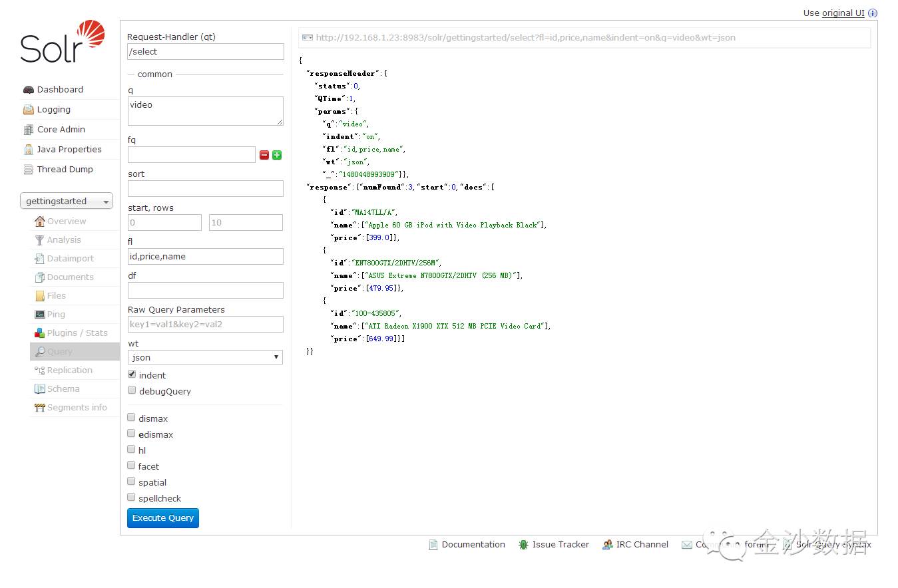Open the Issue Tracker link
Image resolution: width=898 pixels, height=588 pixels.
coord(561,545)
